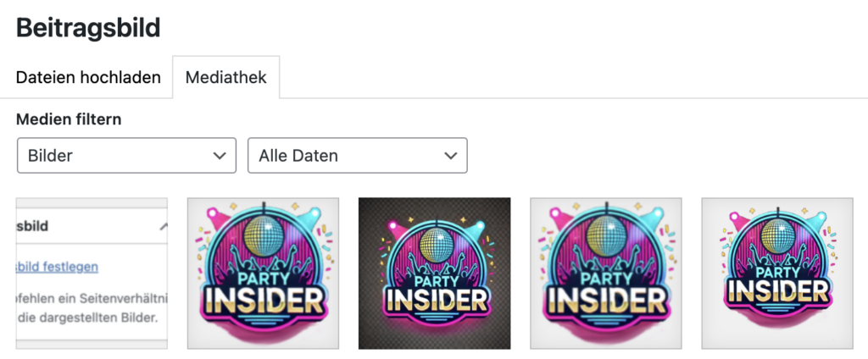Click the collapse caret inside the screenshot thumbnail

click(x=164, y=226)
